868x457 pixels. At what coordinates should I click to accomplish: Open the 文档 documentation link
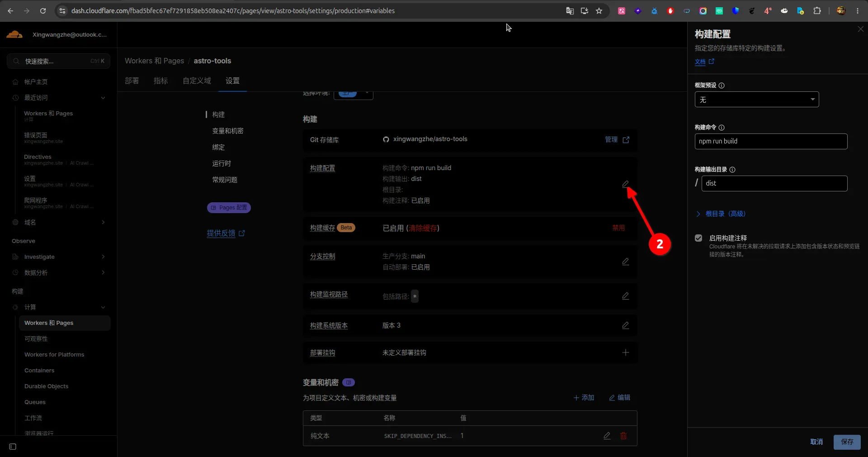(704, 62)
